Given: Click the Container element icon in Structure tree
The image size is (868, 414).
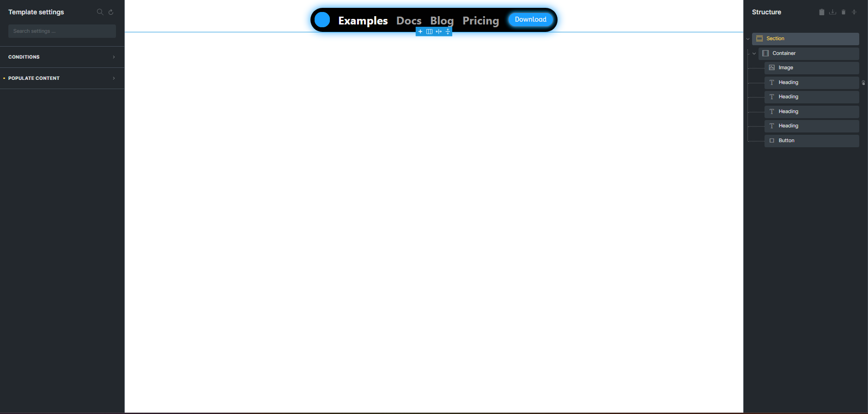Looking at the screenshot, I should click(x=765, y=54).
